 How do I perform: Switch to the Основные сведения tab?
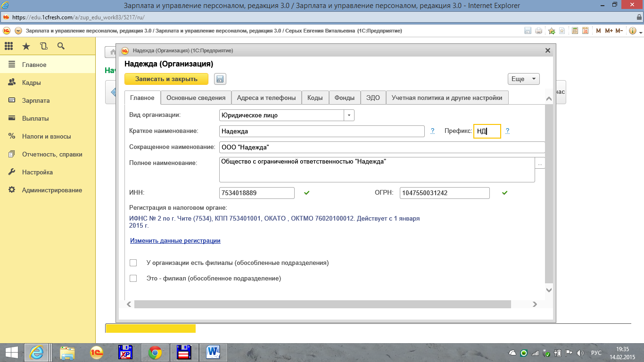196,98
